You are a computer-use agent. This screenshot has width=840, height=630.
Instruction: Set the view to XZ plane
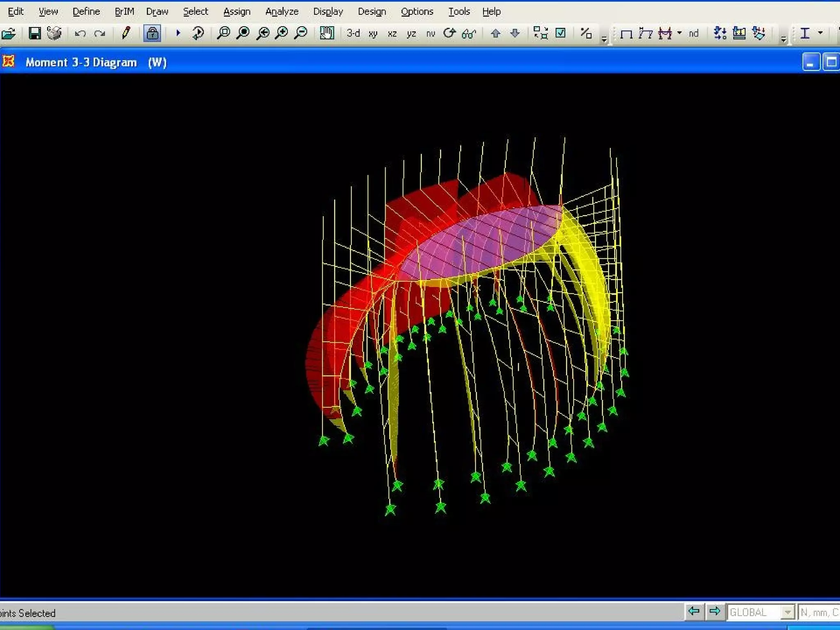(392, 34)
